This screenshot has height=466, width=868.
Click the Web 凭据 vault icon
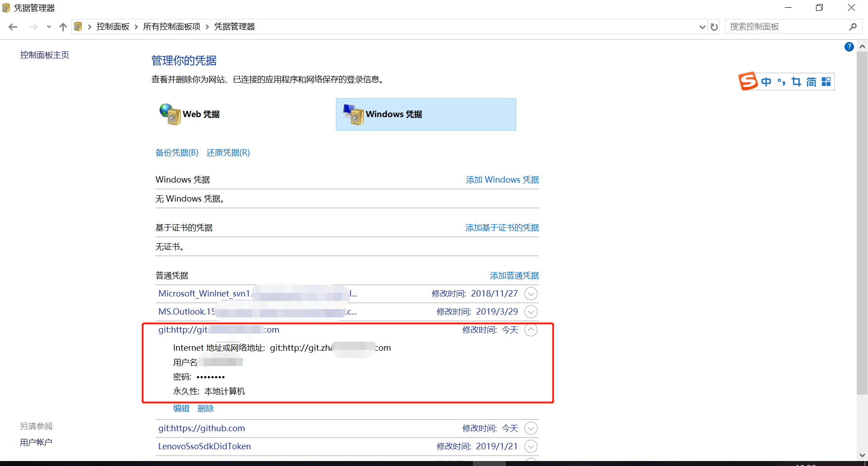[169, 114]
